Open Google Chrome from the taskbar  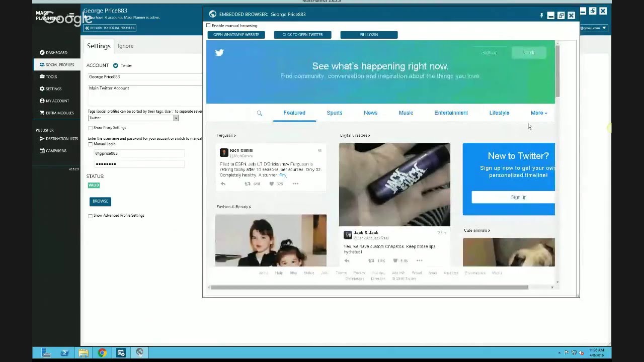pyautogui.click(x=102, y=353)
